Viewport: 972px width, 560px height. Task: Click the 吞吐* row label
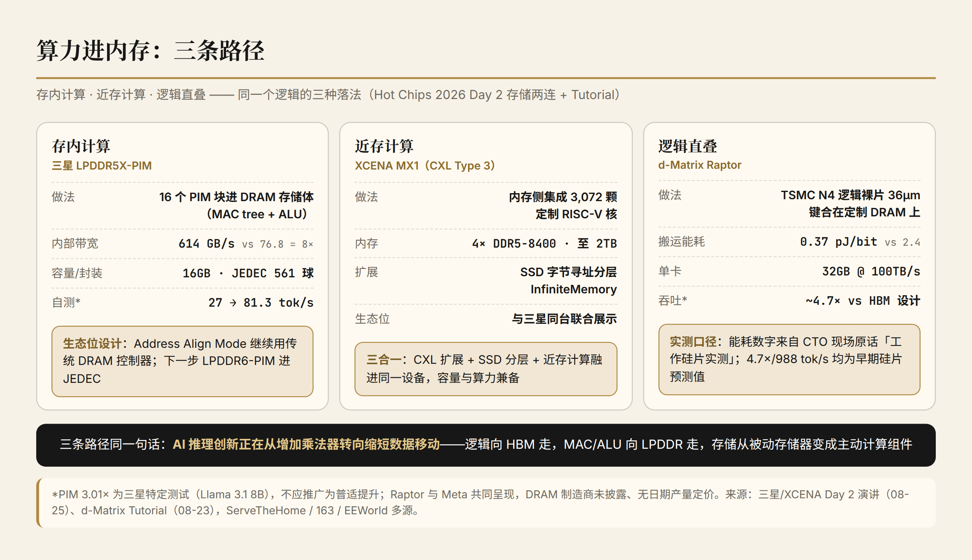[673, 301]
